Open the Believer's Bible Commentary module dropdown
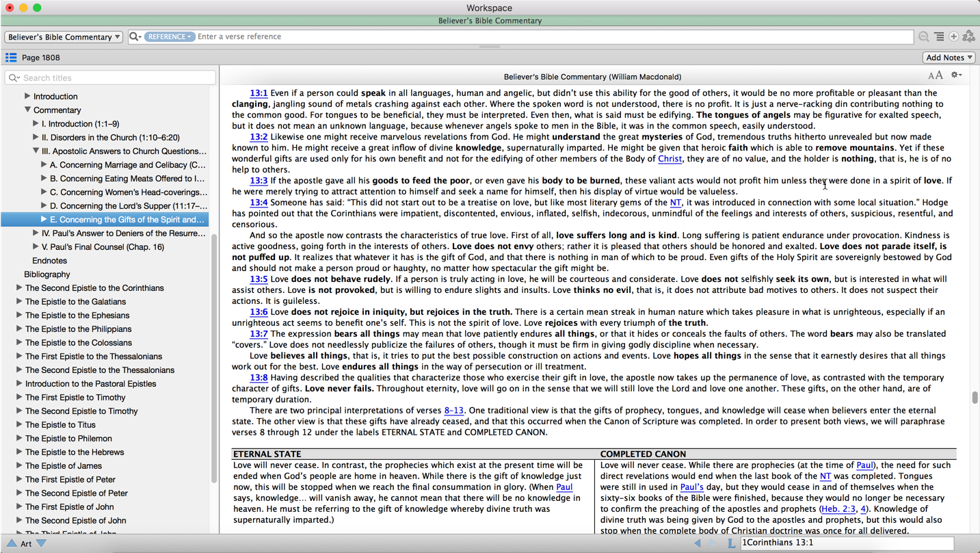Viewport: 980px width, 553px height. coord(64,36)
